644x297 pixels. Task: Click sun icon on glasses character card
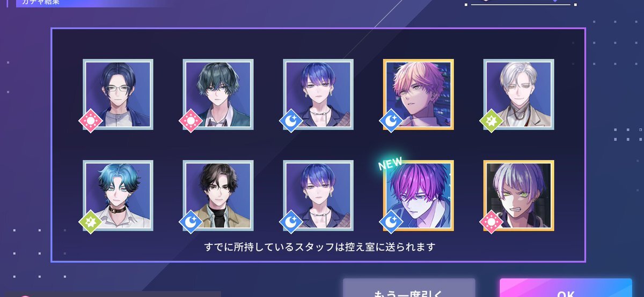click(x=90, y=121)
